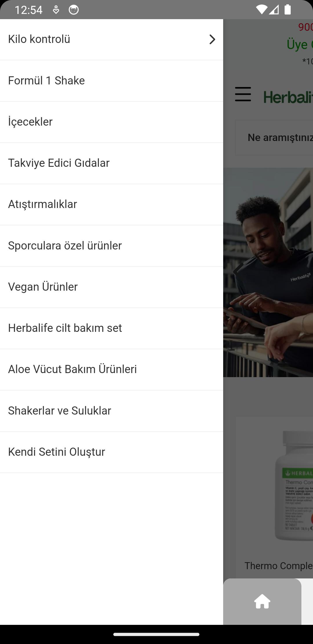Select Vegan Ürünler menu entry

click(x=112, y=287)
